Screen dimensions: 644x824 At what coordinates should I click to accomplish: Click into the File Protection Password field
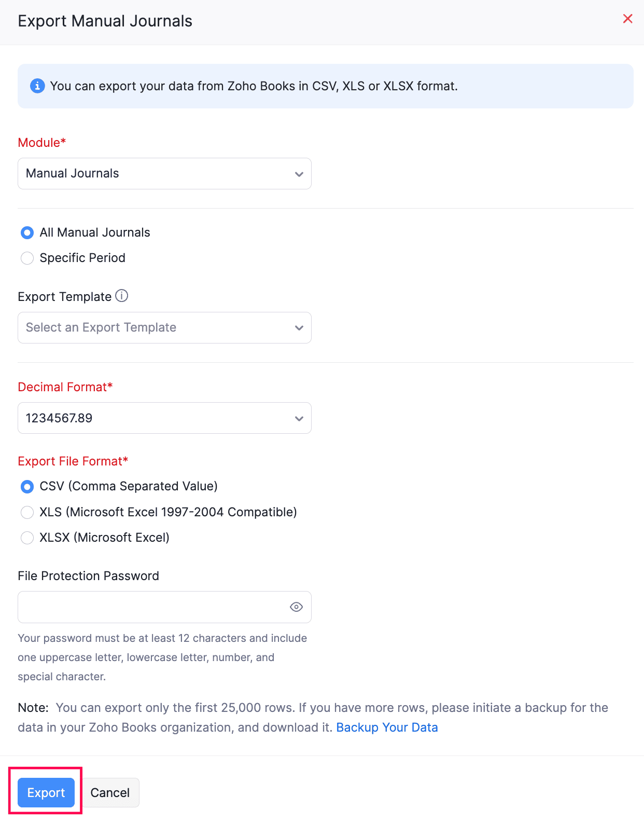150,607
